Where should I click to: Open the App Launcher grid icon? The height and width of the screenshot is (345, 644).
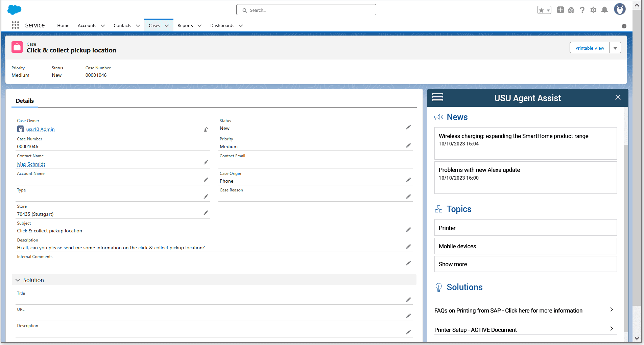click(15, 25)
